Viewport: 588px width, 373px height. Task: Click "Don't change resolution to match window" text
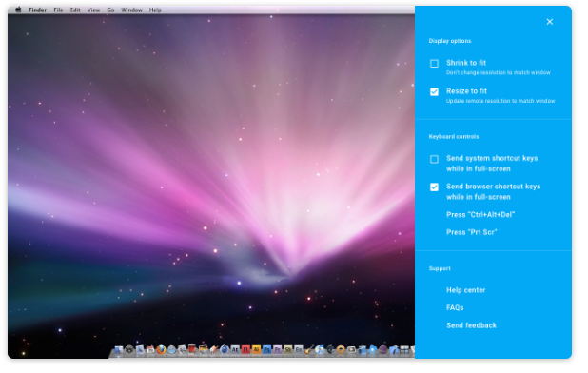tap(498, 72)
